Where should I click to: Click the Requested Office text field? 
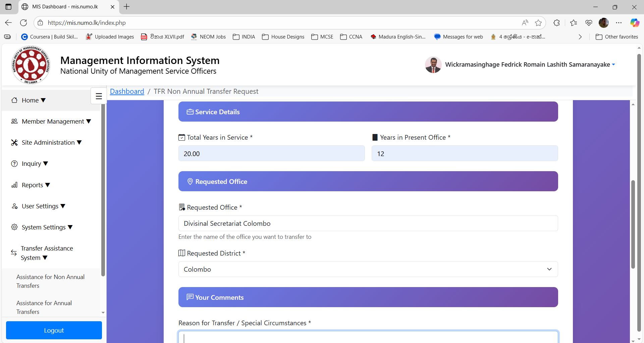point(368,223)
